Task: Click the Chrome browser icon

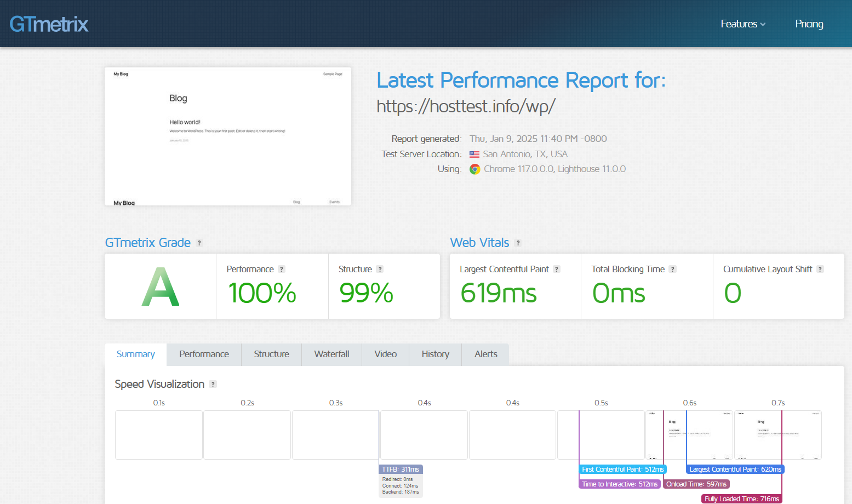Action: point(475,169)
